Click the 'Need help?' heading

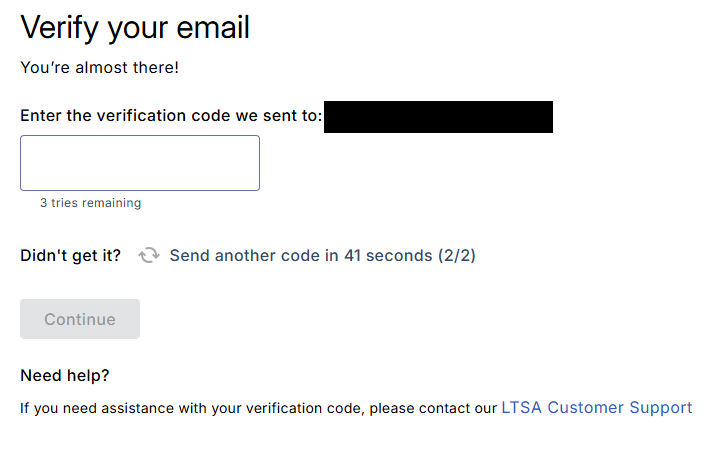(65, 376)
